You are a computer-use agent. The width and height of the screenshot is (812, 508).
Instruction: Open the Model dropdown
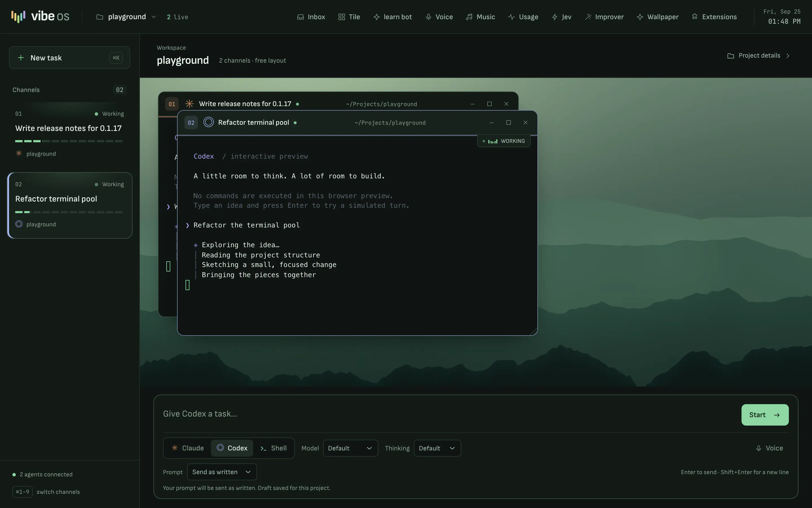coord(350,448)
